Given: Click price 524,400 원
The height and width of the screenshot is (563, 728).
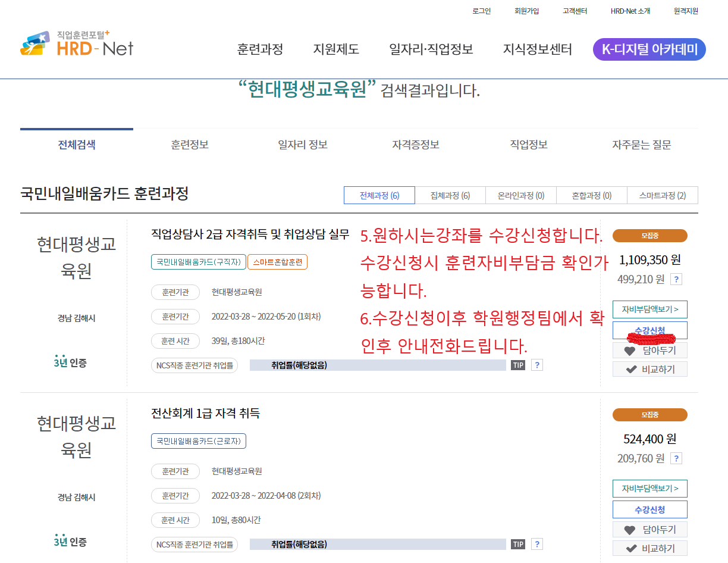Looking at the screenshot, I should pos(650,439).
